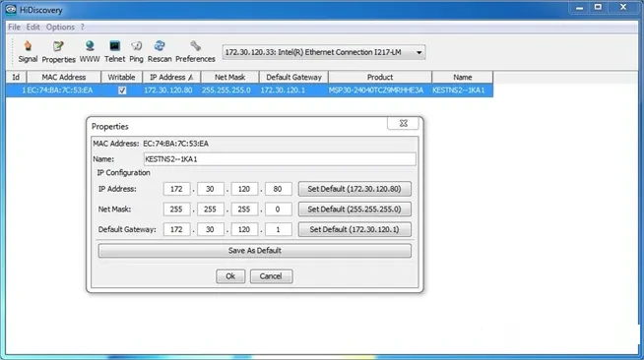
Task: Select Default Gateway second octet field
Action: tap(211, 229)
